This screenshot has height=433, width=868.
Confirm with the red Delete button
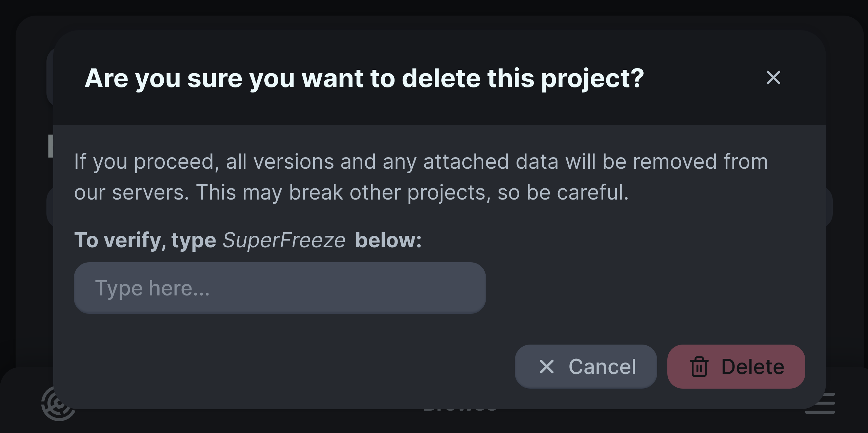(x=736, y=367)
